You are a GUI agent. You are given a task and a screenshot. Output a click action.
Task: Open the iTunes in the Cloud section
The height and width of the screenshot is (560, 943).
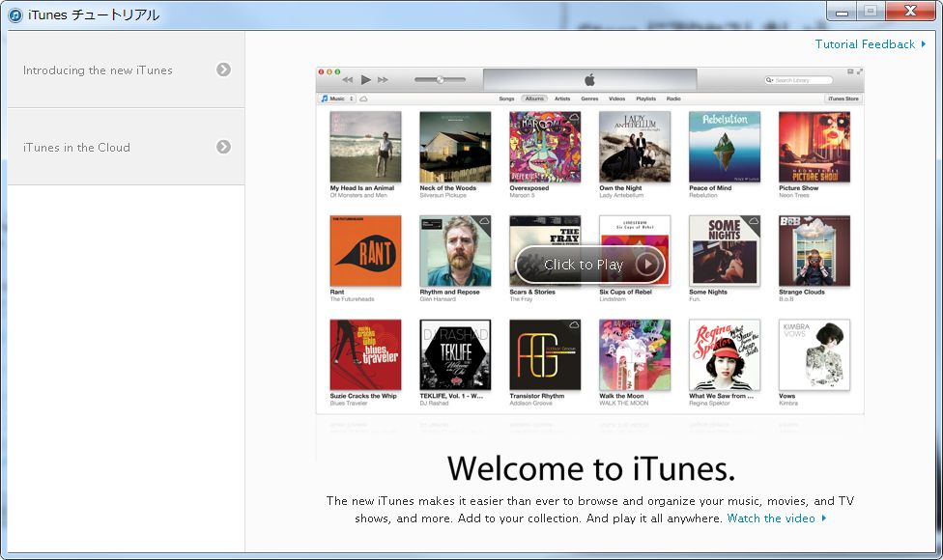76,147
